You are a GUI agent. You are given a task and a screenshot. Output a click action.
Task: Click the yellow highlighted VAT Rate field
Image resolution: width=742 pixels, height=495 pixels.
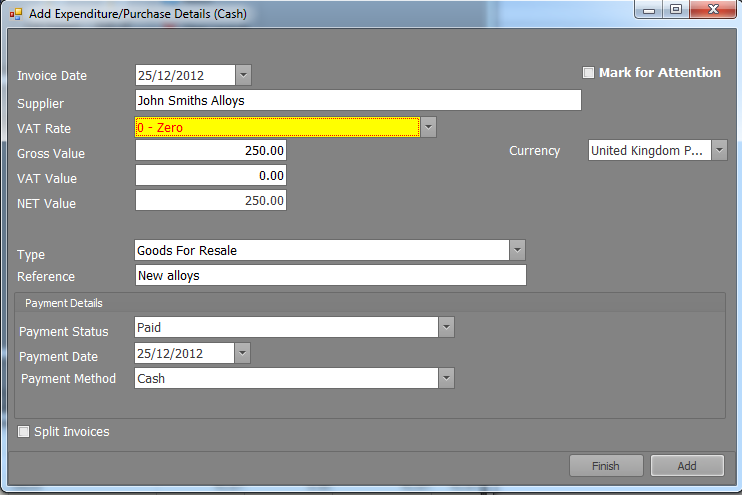tap(276, 127)
